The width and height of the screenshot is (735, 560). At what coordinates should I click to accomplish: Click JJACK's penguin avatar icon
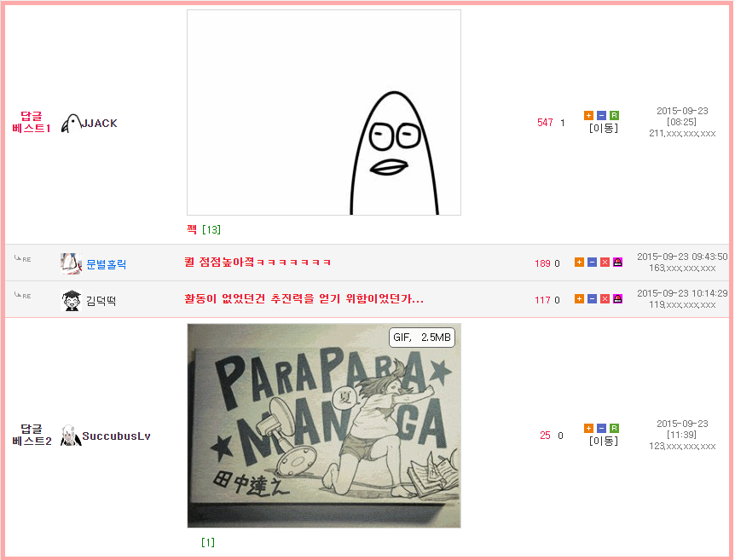click(x=71, y=124)
